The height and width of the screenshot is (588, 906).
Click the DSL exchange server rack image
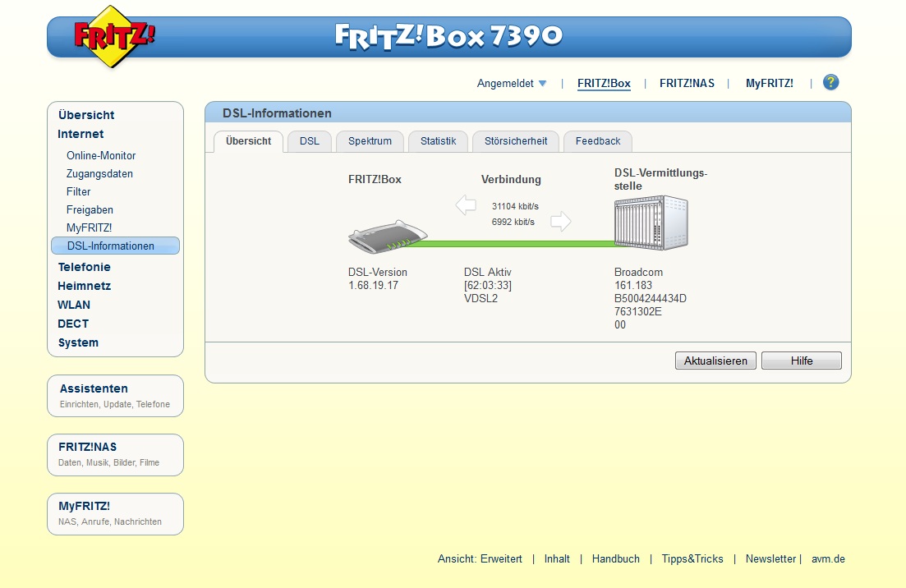651,223
